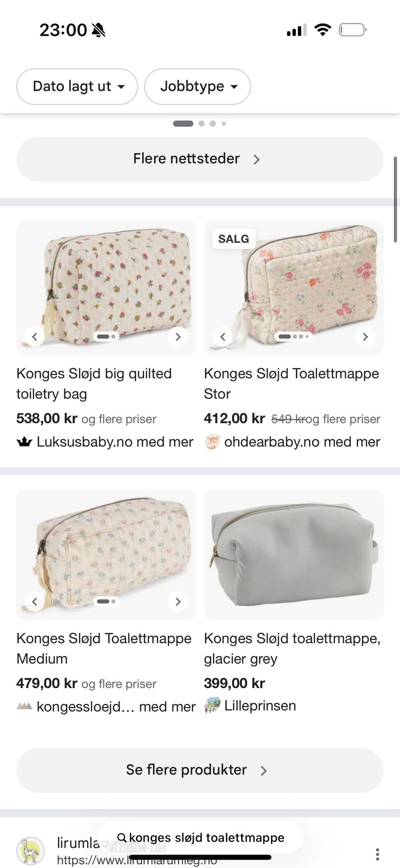Open the Jobbtype filter dropdown

(197, 86)
